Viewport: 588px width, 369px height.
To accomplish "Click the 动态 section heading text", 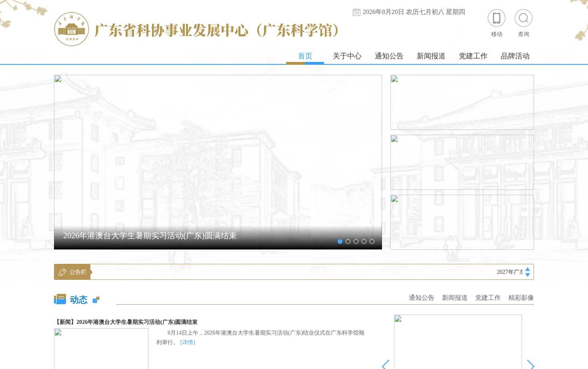I will (78, 299).
